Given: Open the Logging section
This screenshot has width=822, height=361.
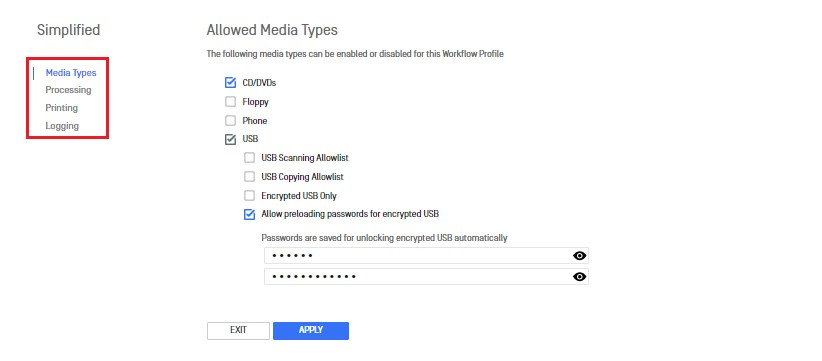Looking at the screenshot, I should [x=62, y=126].
